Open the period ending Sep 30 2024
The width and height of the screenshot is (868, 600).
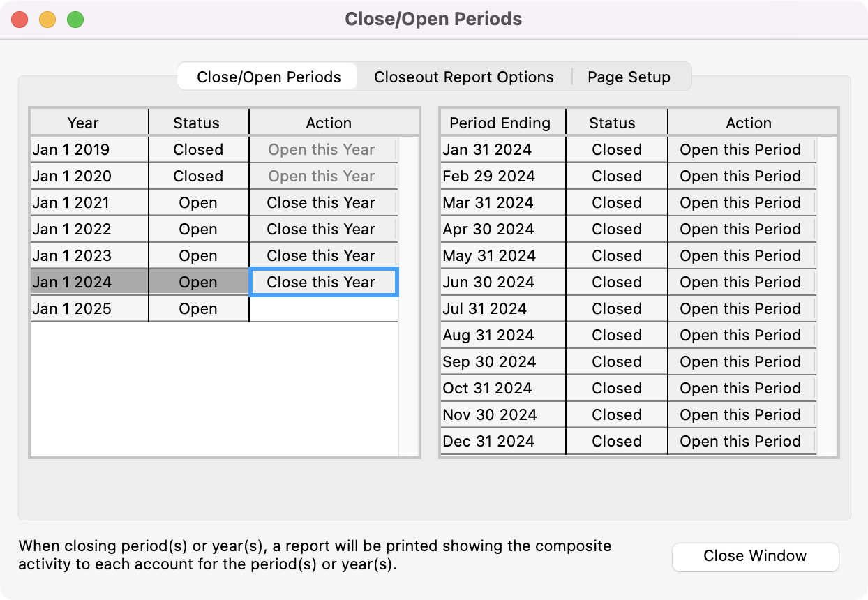740,362
